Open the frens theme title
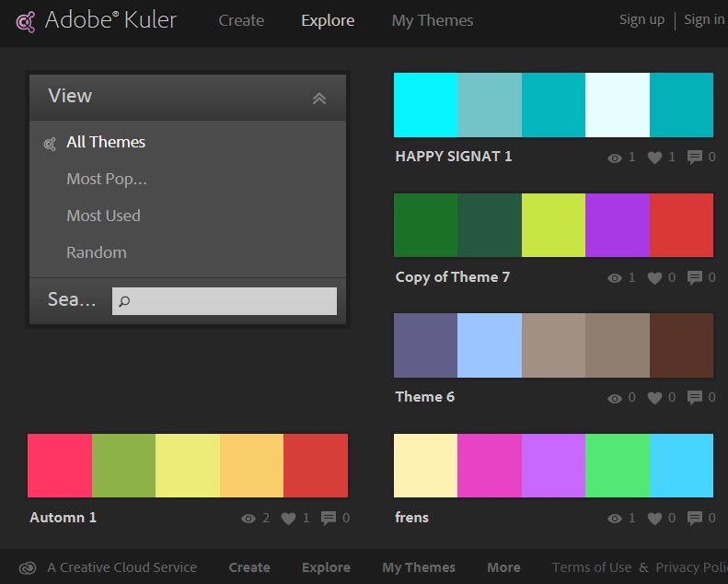The width and height of the screenshot is (728, 584). [x=411, y=517]
